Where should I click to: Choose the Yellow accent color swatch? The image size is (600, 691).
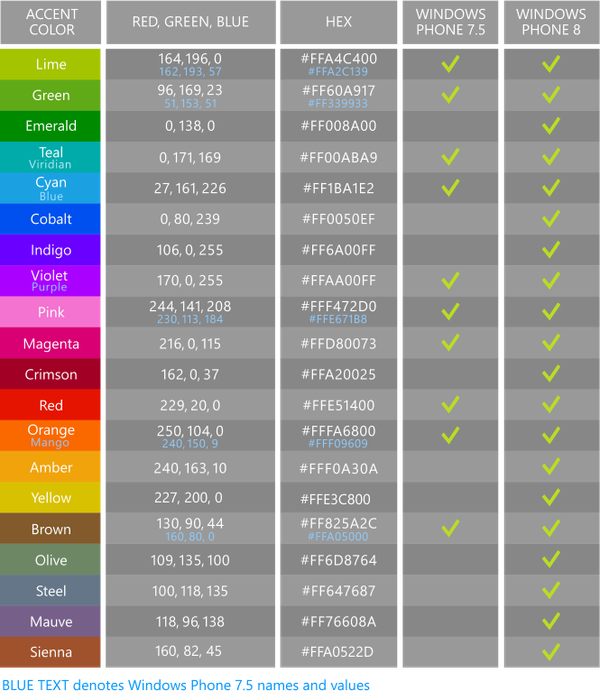coord(51,498)
